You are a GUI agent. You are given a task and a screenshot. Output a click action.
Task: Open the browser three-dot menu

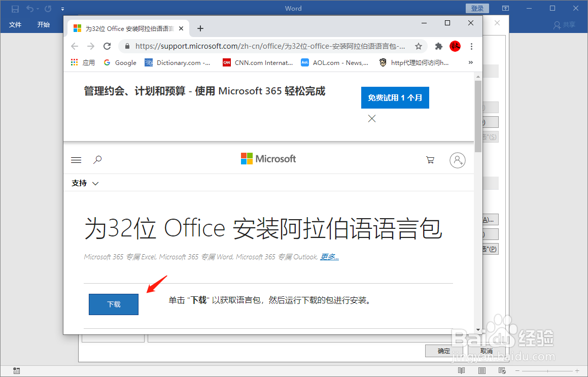tap(471, 46)
